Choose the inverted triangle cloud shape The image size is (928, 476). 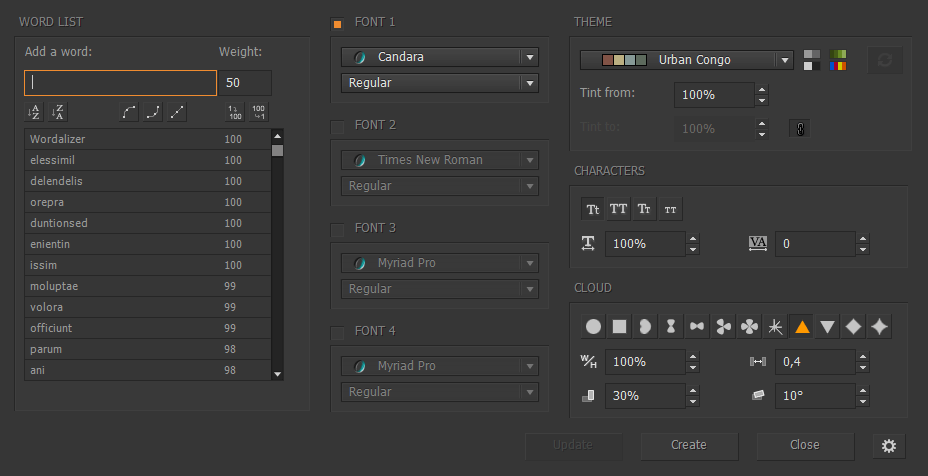click(827, 326)
